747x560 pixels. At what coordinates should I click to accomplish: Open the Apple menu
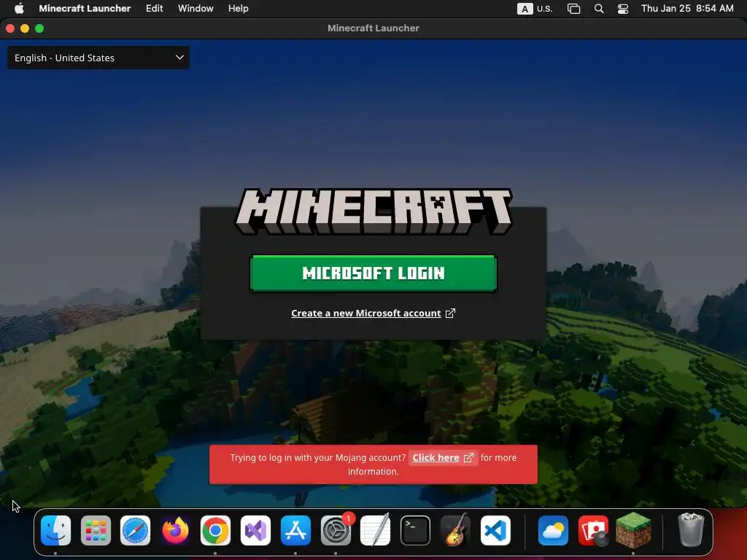tap(19, 9)
